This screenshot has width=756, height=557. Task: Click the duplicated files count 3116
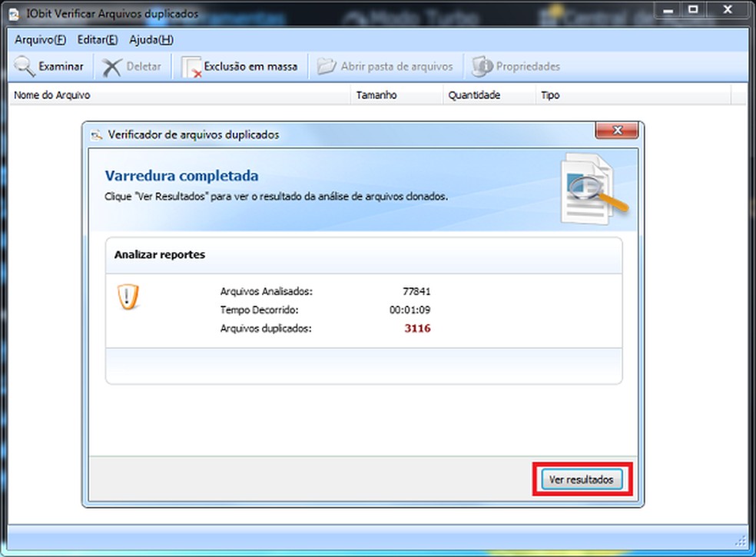(x=417, y=328)
